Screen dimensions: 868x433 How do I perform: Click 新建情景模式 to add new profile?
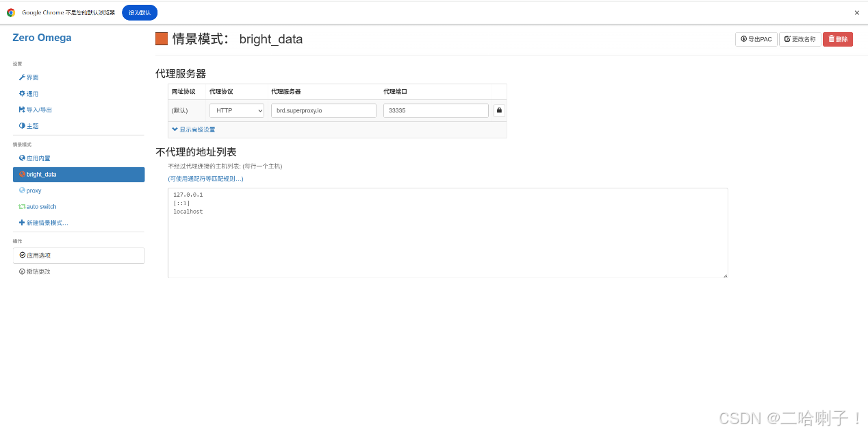[43, 223]
